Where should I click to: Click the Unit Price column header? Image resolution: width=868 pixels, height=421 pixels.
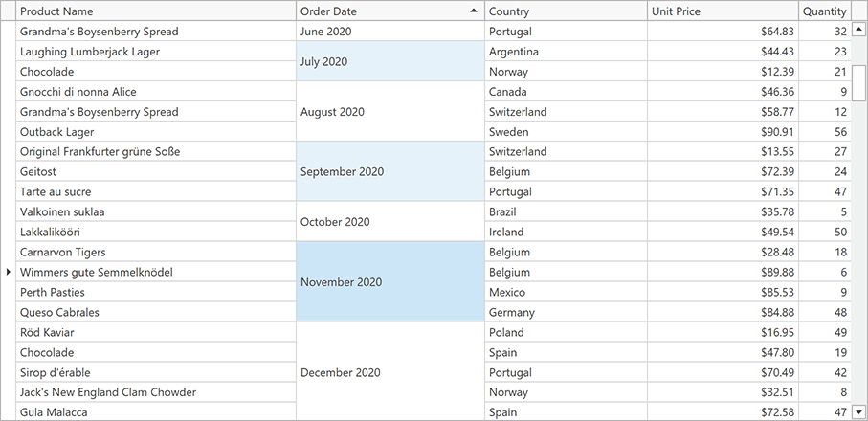723,11
